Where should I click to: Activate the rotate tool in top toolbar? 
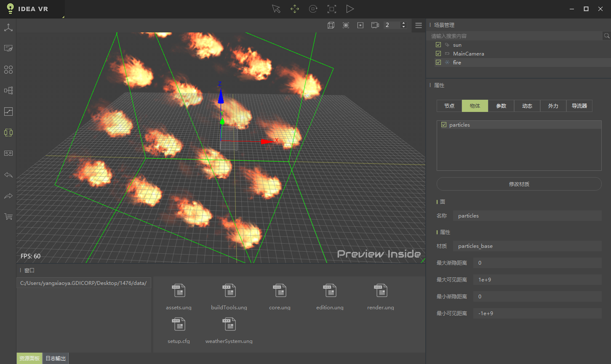coord(313,9)
